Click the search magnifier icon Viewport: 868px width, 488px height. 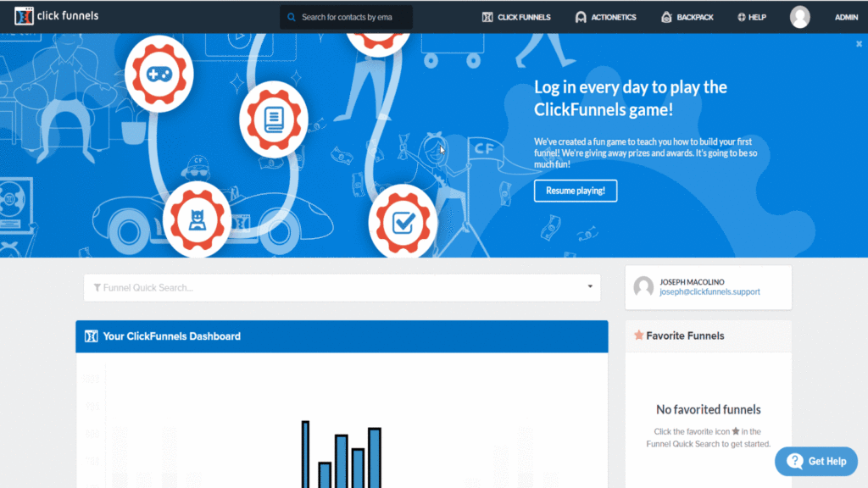292,17
